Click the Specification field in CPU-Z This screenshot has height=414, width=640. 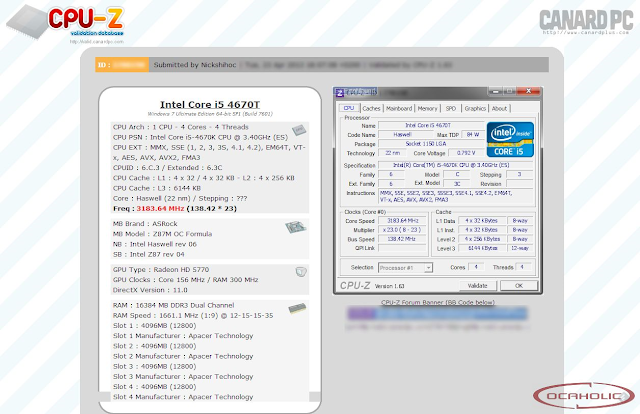coord(456,165)
